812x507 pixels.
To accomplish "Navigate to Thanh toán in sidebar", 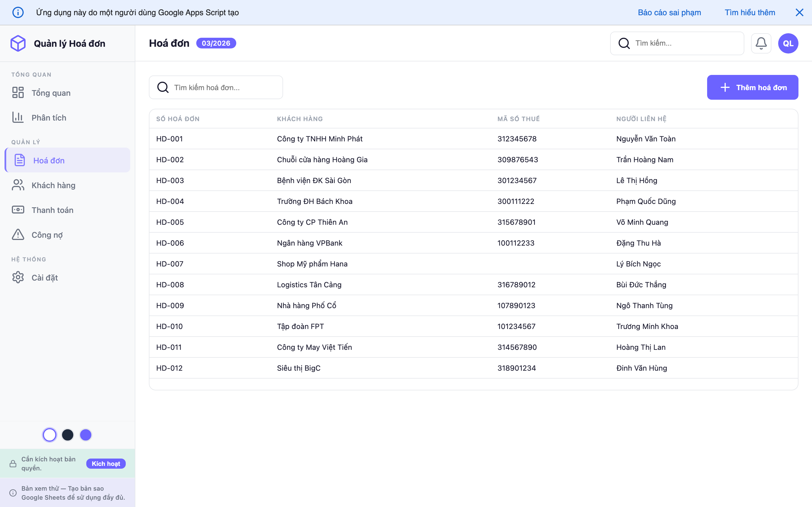I will (x=53, y=210).
